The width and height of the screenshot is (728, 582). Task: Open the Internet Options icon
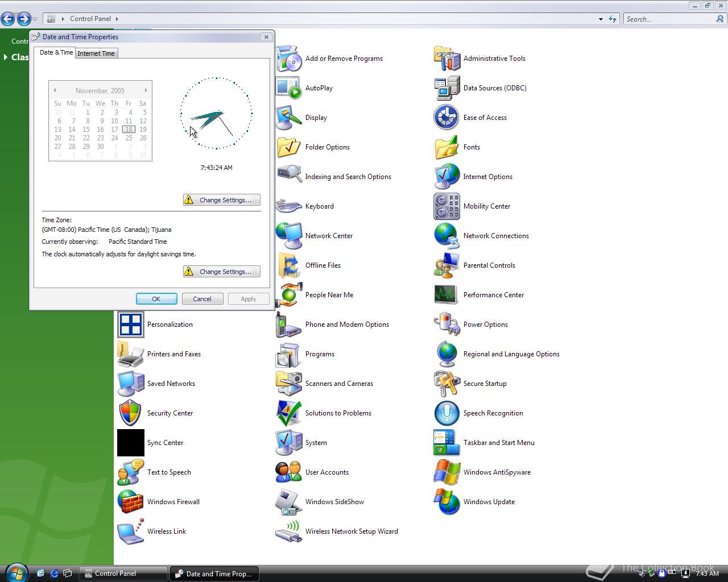point(447,176)
